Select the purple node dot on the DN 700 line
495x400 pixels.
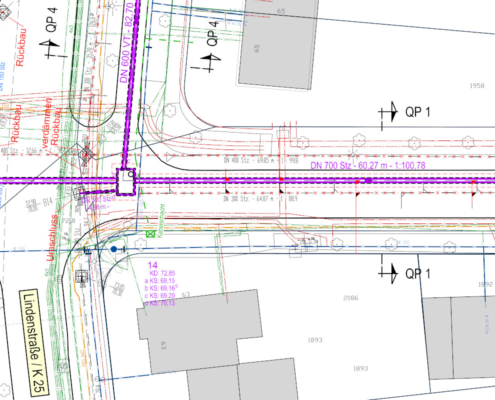[368, 180]
